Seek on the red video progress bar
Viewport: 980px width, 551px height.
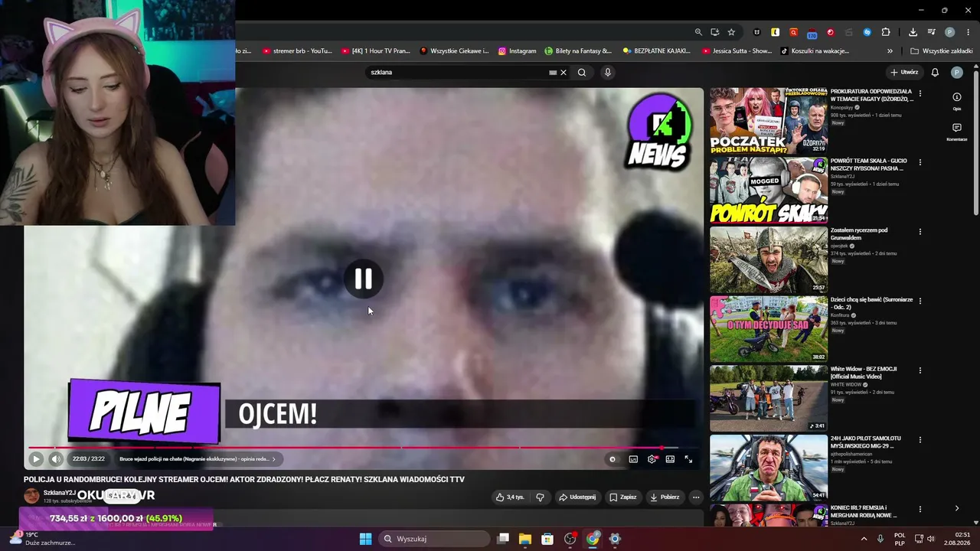pos(363,448)
